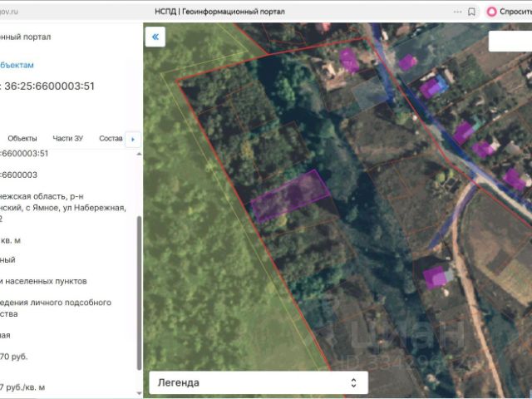Screen dimensions: 532x399
Task: Click the sidebar vertical scrollbar thumb
Action: click(x=139, y=293)
